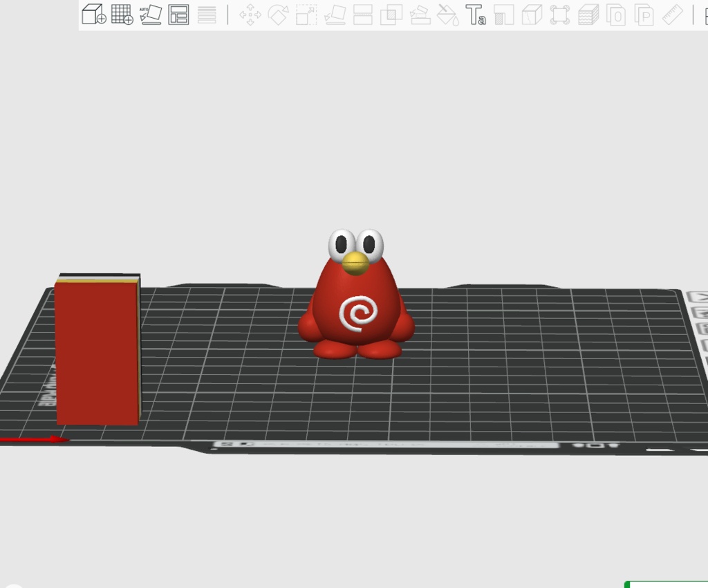708x588 pixels.
Task: Select the paint bucket Color painting tool
Action: [448, 15]
